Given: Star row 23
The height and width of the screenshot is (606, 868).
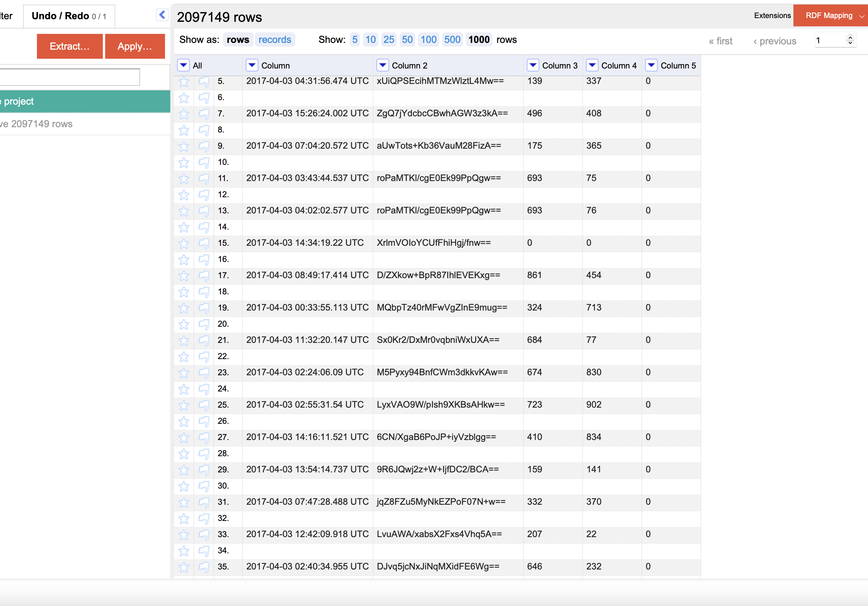Looking at the screenshot, I should tap(184, 373).
